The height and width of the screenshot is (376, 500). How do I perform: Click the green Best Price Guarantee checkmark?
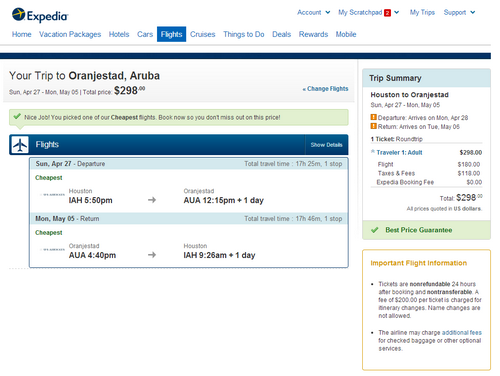pyautogui.click(x=375, y=230)
